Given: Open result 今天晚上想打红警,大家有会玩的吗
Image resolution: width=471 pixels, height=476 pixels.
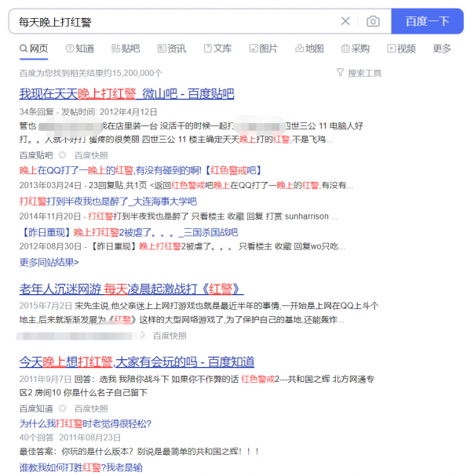Looking at the screenshot, I should tap(137, 362).
